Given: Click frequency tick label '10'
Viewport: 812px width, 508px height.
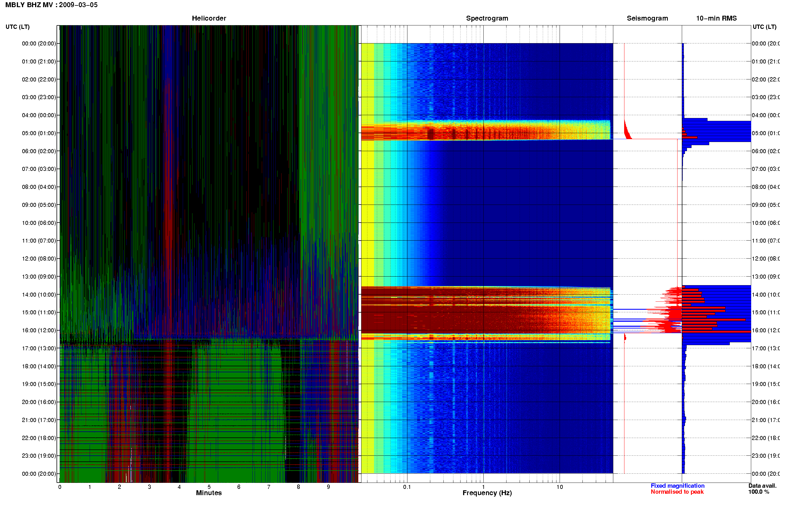Looking at the screenshot, I should [x=560, y=487].
